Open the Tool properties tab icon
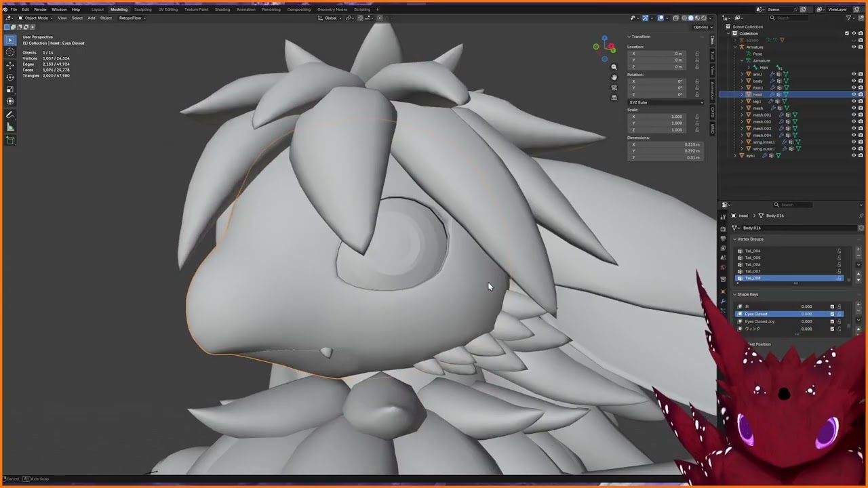868x488 pixels. point(723,217)
